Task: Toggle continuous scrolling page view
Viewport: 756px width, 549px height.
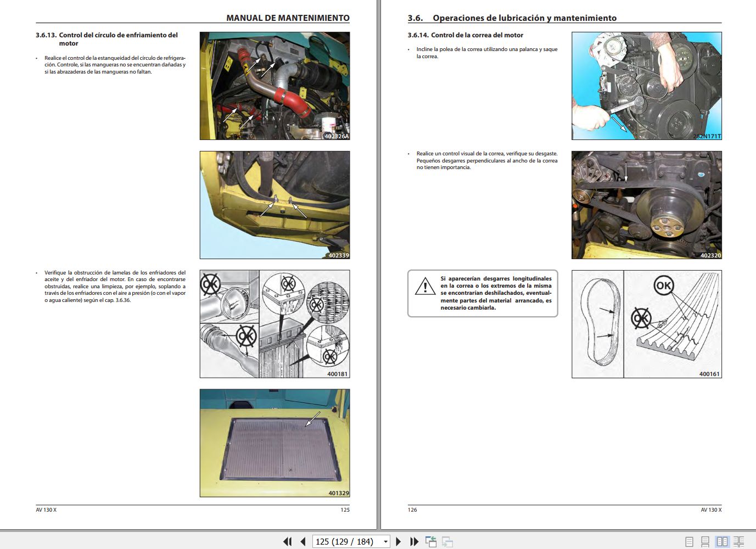Action: (x=705, y=541)
